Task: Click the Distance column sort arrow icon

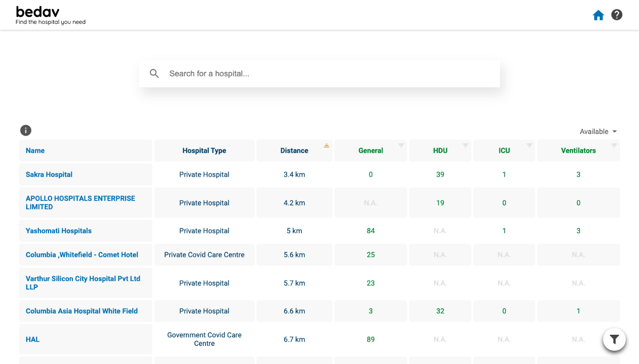Action: [326, 145]
